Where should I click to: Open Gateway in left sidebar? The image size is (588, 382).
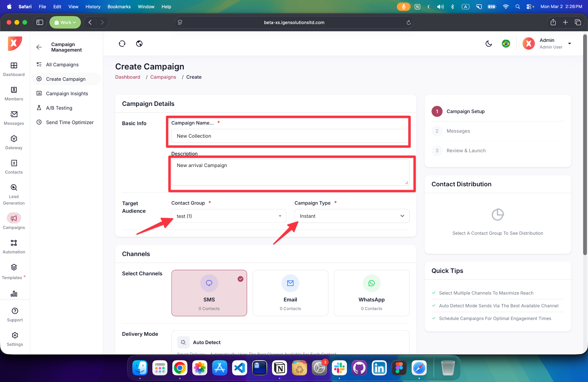click(14, 143)
